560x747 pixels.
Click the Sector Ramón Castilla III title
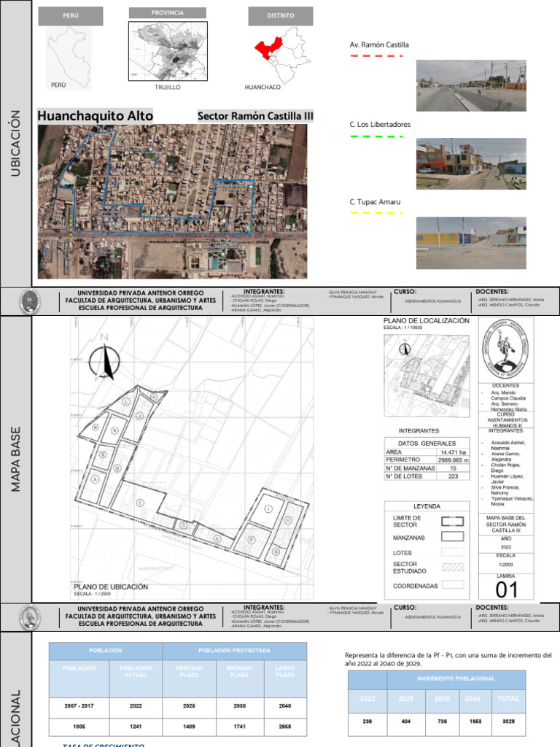(255, 116)
